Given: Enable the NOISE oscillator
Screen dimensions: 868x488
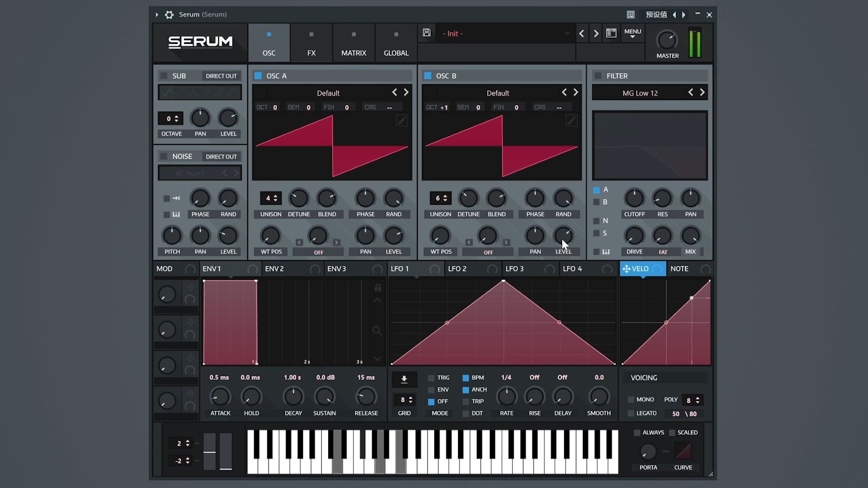Looking at the screenshot, I should [x=164, y=156].
